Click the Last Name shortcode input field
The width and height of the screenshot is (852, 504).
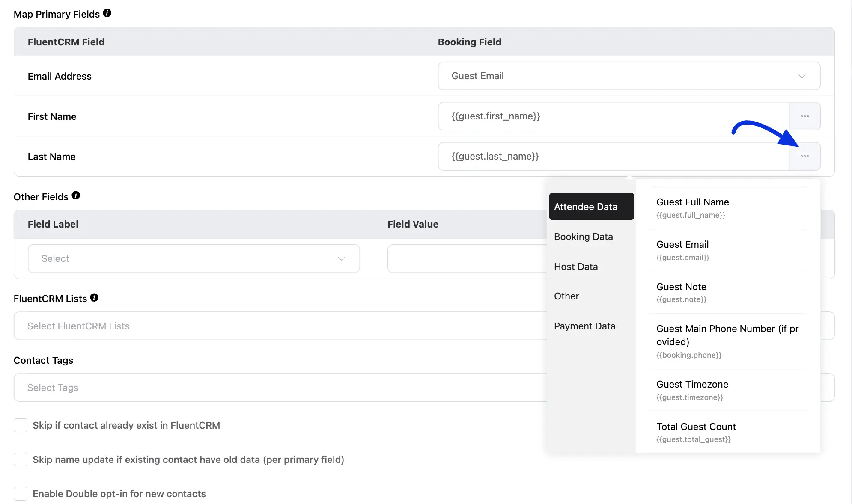click(613, 157)
